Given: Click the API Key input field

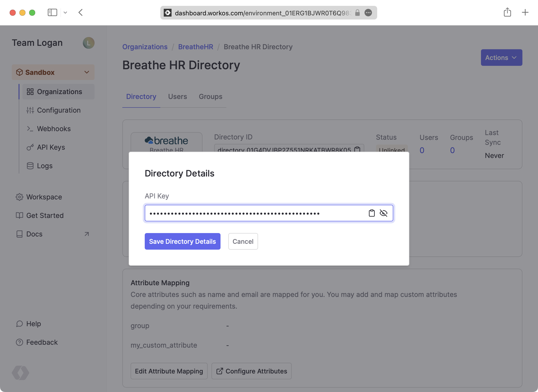Looking at the screenshot, I should pyautogui.click(x=269, y=213).
